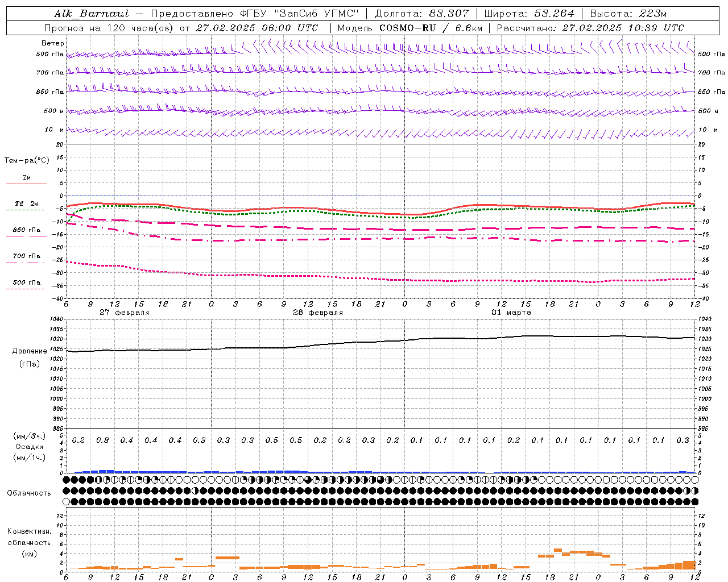Click the dashed line sample under Td 2м legend
Image resolution: width=728 pixels, height=582 pixels.
(26, 210)
